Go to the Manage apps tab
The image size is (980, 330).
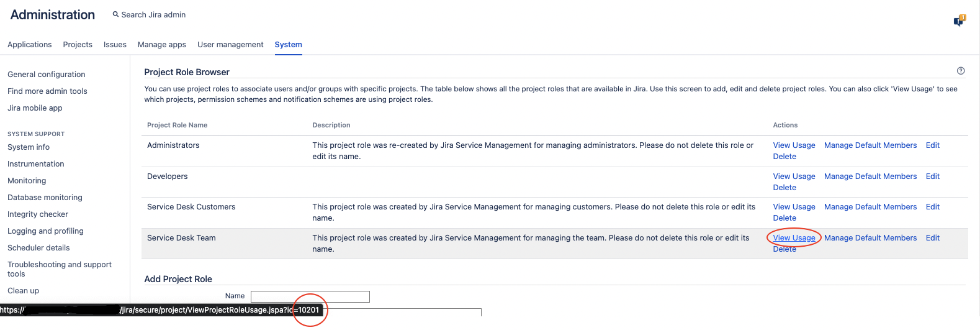[x=162, y=45]
